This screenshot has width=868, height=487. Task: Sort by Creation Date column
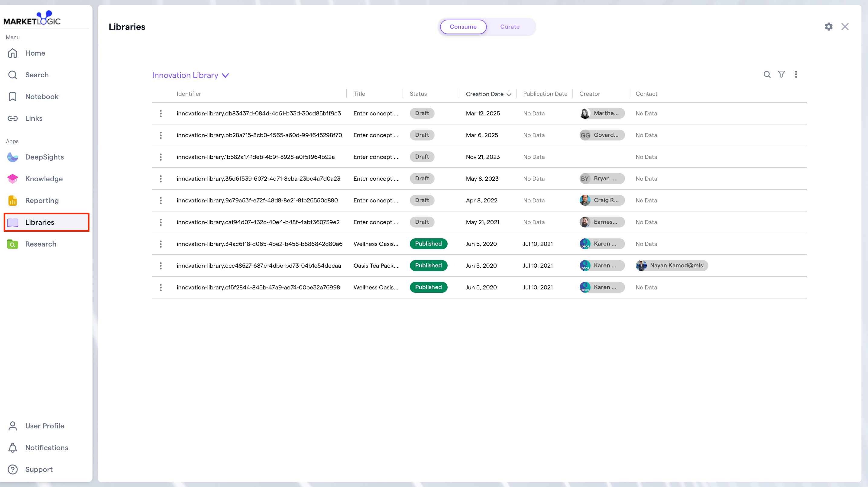point(488,94)
